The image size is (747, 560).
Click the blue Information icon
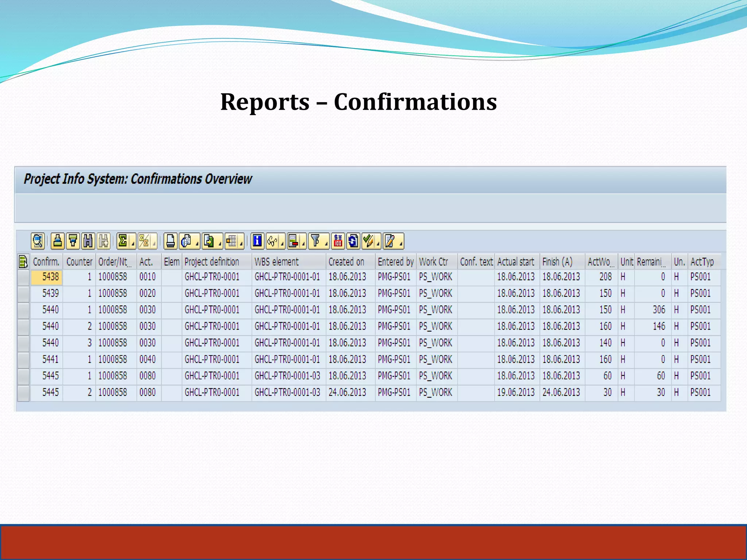[x=257, y=241]
